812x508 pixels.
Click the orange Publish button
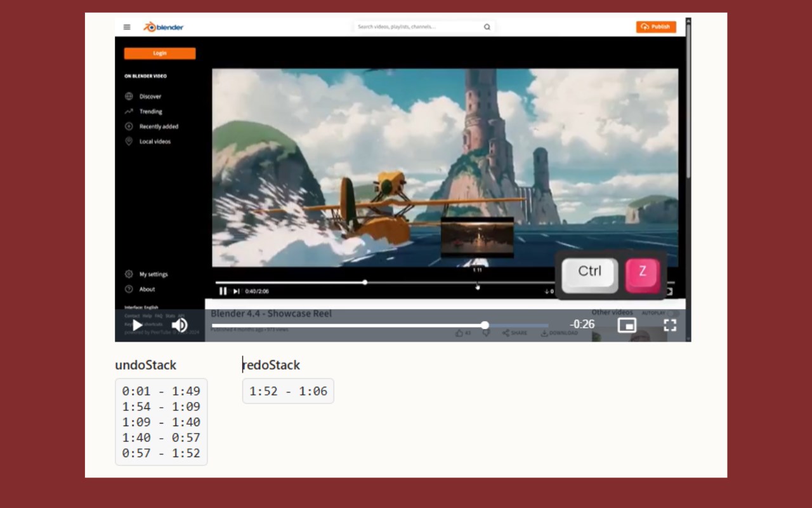click(x=656, y=27)
